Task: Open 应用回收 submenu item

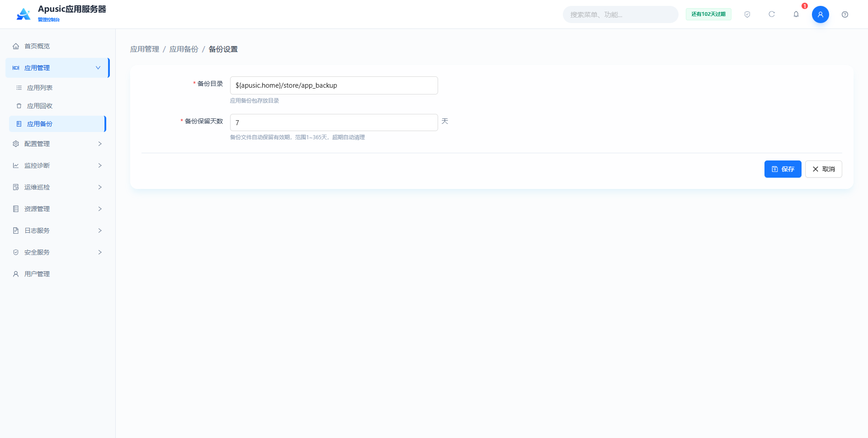Action: (x=57, y=106)
